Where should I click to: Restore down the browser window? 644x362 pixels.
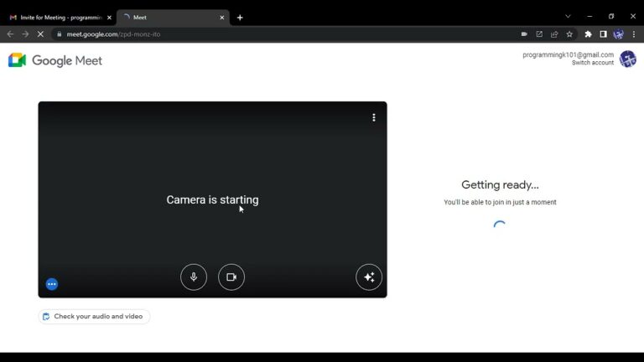click(611, 17)
